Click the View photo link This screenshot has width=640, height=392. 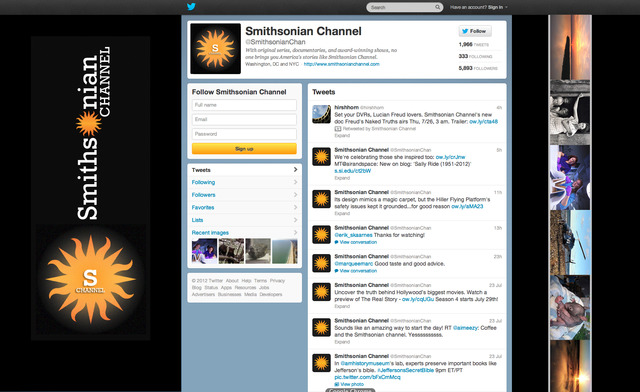352,384
